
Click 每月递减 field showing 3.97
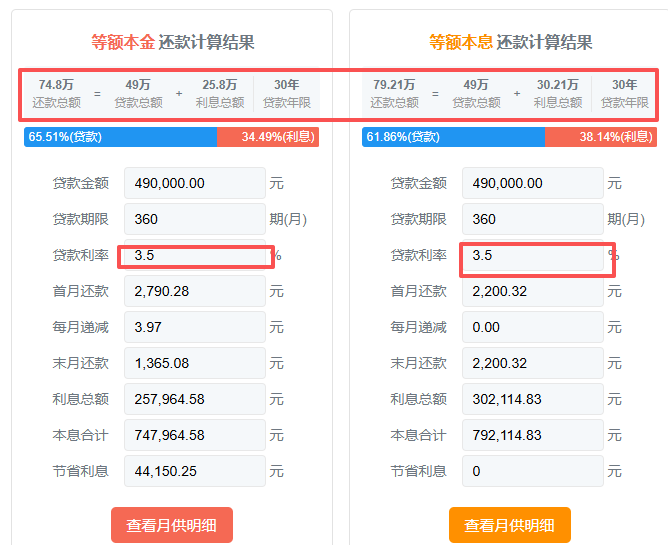click(195, 327)
